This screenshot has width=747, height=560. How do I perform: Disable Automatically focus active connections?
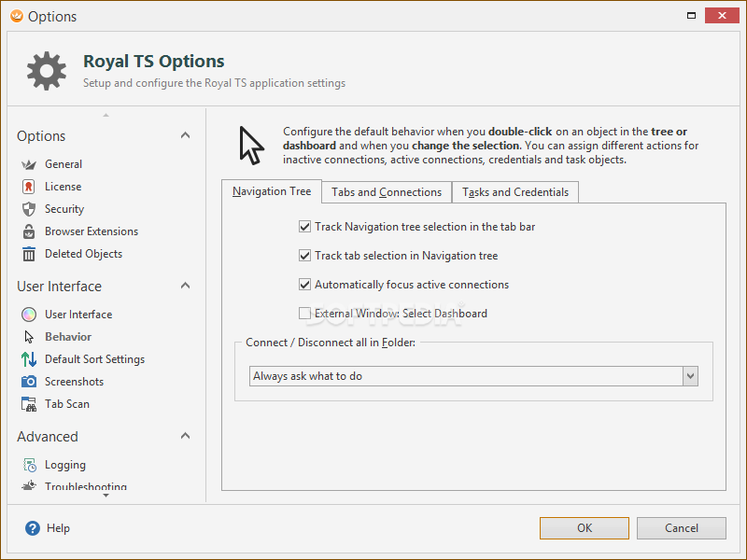[x=304, y=285]
